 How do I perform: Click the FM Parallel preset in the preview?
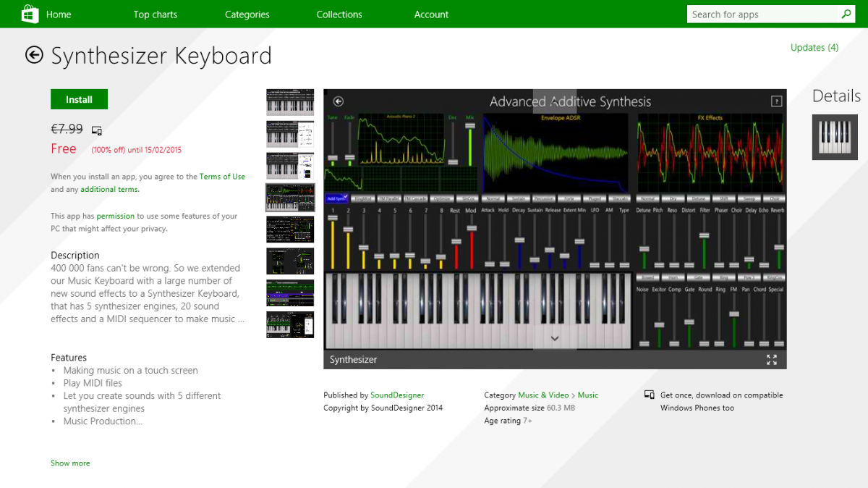coord(389,198)
